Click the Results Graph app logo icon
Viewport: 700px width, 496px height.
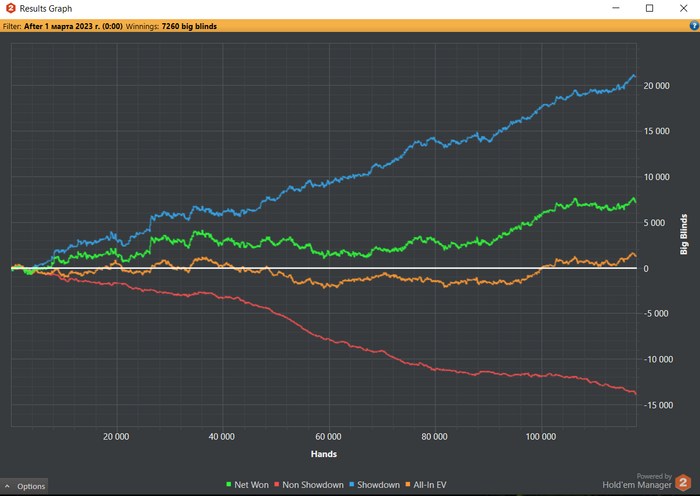click(10, 8)
